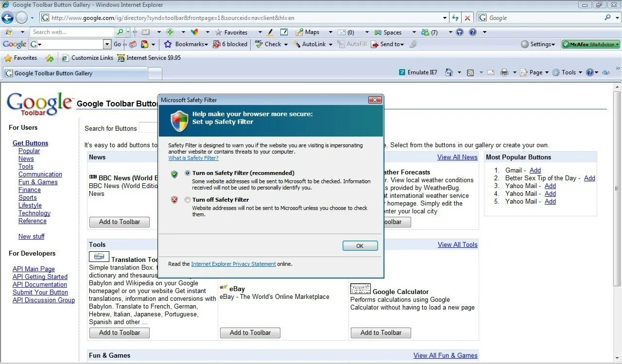Expand the Check dropdown arrow

tap(286, 44)
